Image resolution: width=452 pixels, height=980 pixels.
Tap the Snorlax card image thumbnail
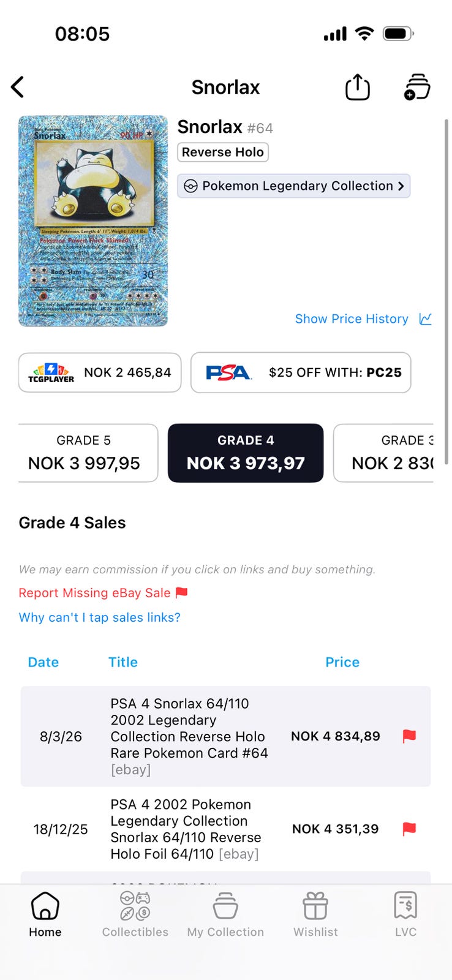point(93,221)
